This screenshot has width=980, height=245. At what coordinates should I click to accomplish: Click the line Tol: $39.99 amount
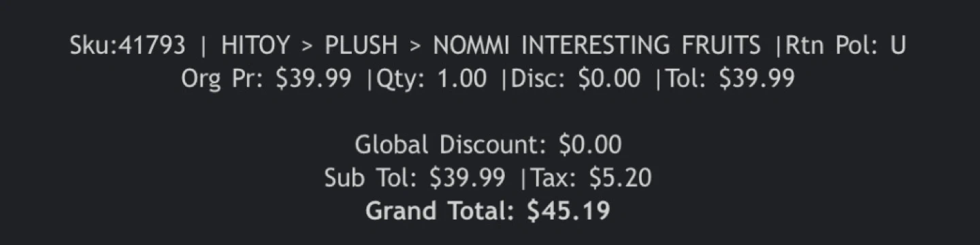point(730,79)
